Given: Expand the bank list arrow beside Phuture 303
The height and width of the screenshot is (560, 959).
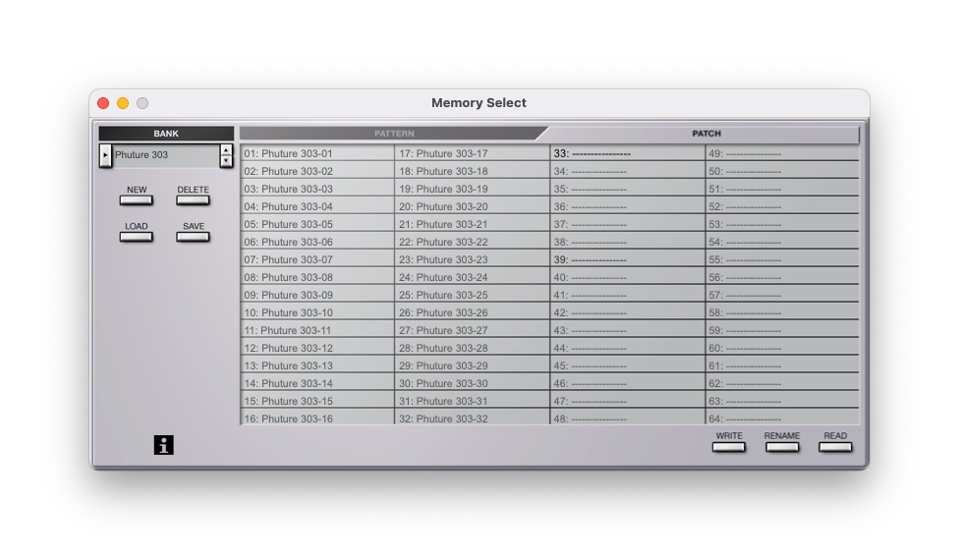Looking at the screenshot, I should 105,155.
